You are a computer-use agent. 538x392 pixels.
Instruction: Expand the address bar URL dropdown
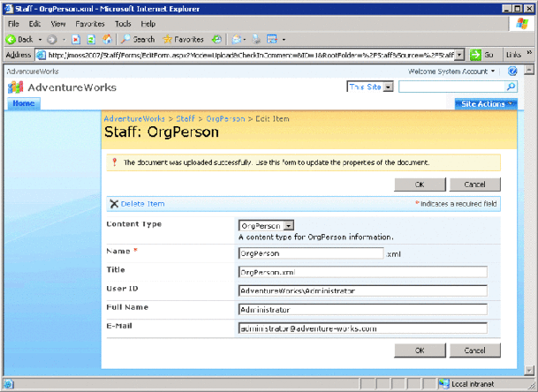tap(460, 55)
